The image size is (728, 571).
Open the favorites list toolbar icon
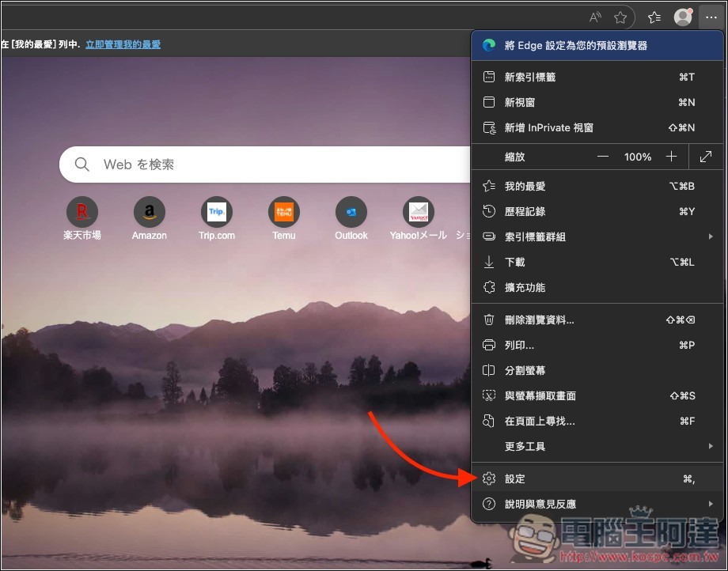[654, 17]
